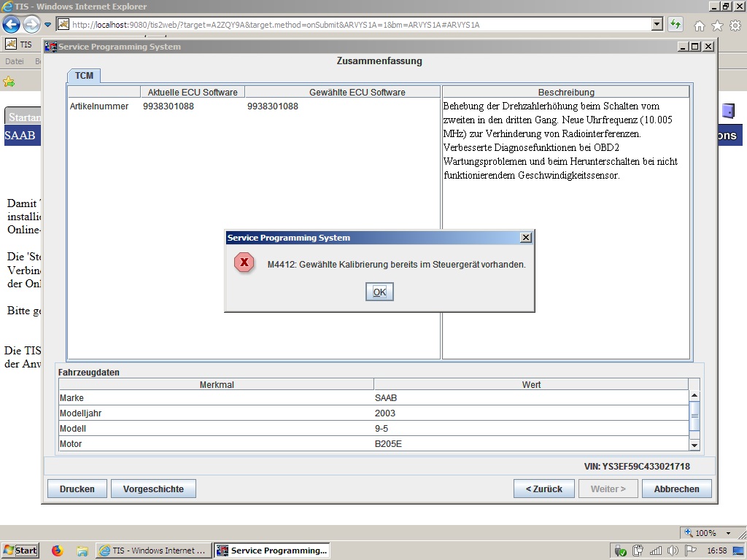Viewport: 747px width, 560px height.
Task: Click show desktop icon at taskbar end
Action: coord(739,551)
